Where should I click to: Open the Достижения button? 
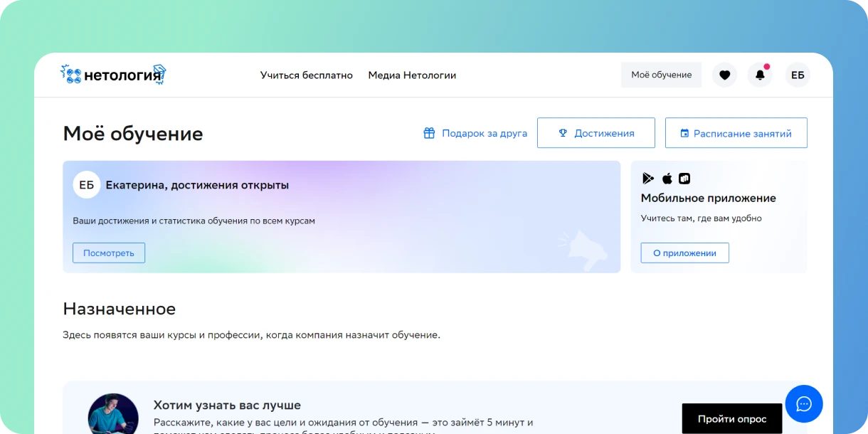point(596,133)
